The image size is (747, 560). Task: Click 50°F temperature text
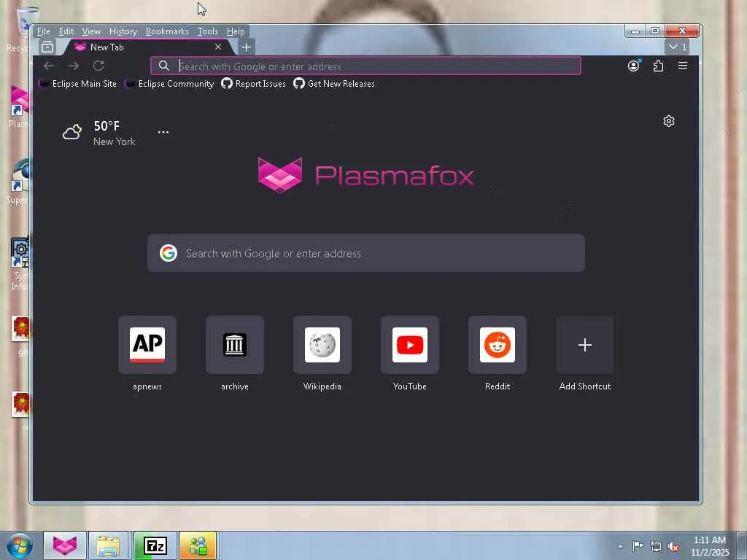(x=107, y=126)
